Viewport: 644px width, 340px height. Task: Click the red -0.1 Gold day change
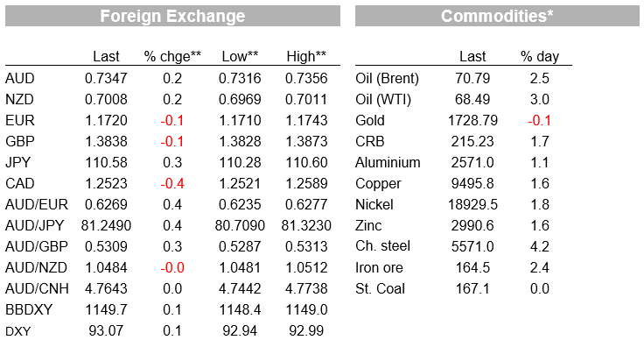[x=539, y=120]
